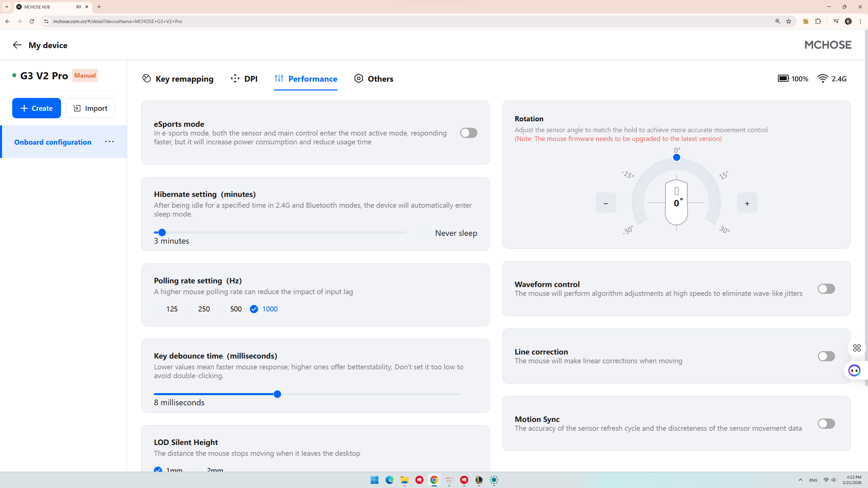
Task: Click the battery status icon
Action: [x=783, y=79]
